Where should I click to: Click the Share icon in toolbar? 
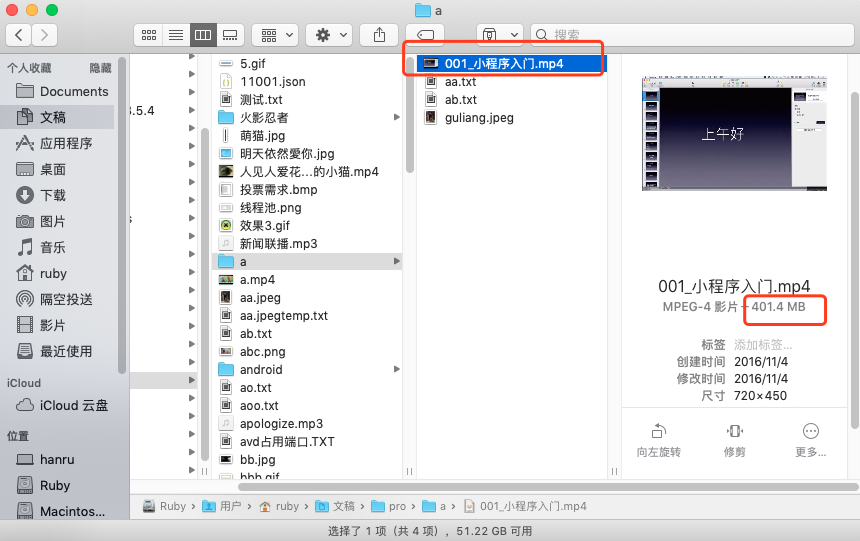[379, 35]
